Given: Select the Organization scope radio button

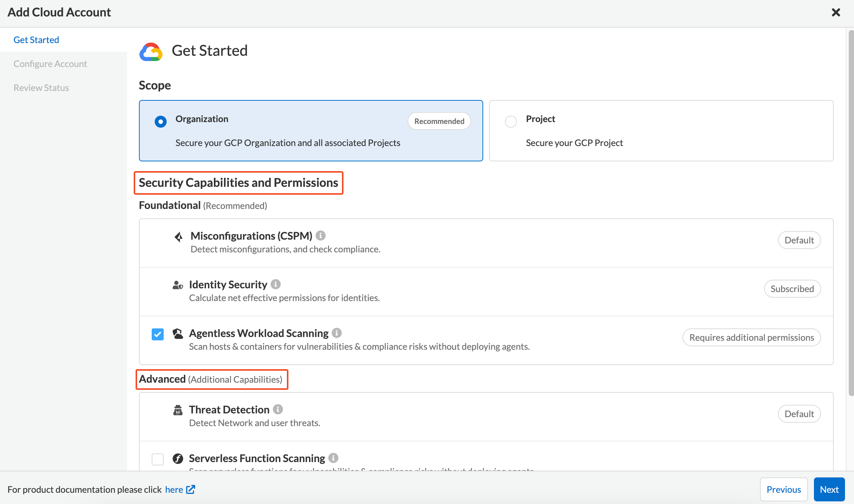Looking at the screenshot, I should click(x=161, y=121).
